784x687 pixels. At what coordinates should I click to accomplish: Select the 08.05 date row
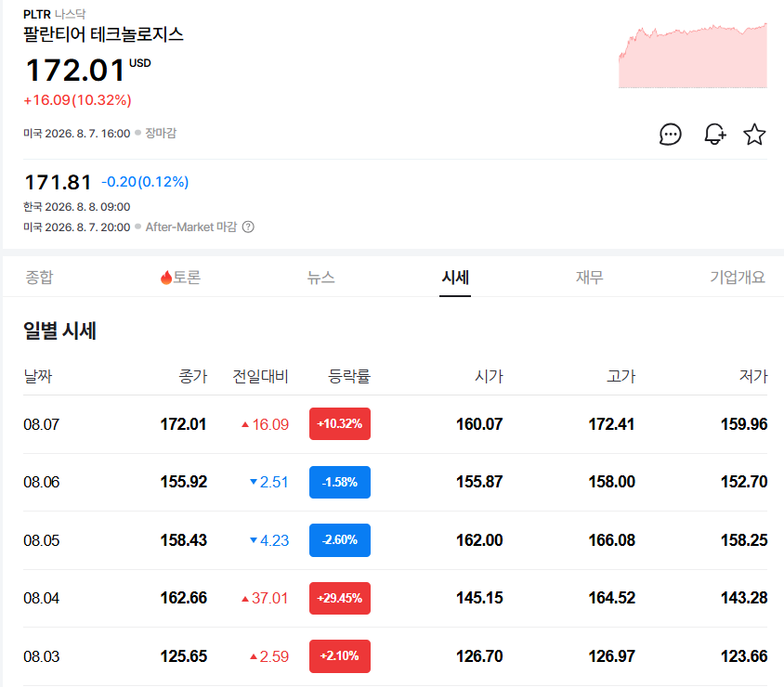click(x=395, y=540)
